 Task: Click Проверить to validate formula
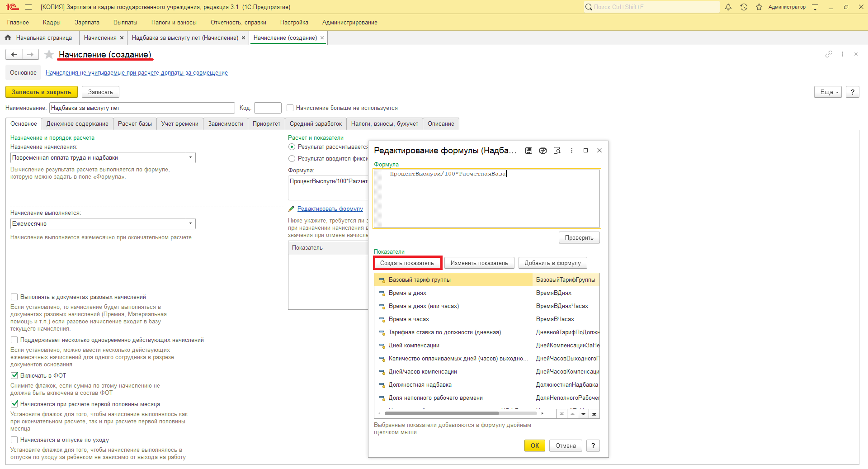(579, 238)
